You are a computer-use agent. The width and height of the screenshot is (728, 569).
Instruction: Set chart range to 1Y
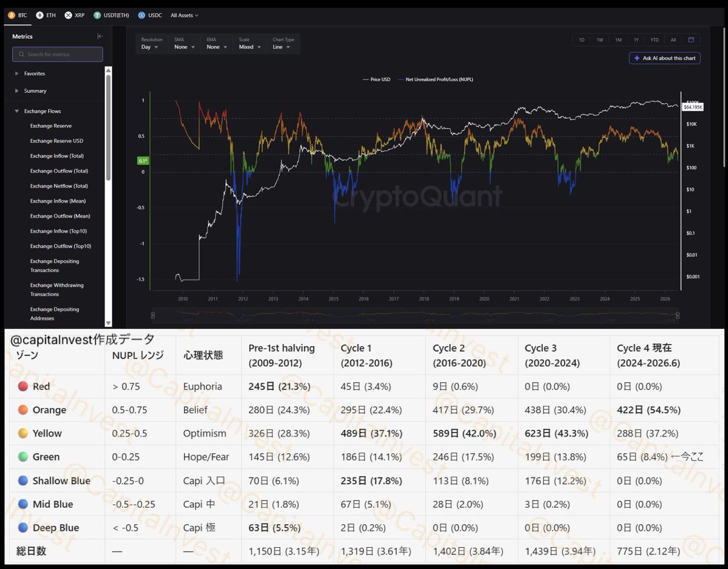[636, 40]
